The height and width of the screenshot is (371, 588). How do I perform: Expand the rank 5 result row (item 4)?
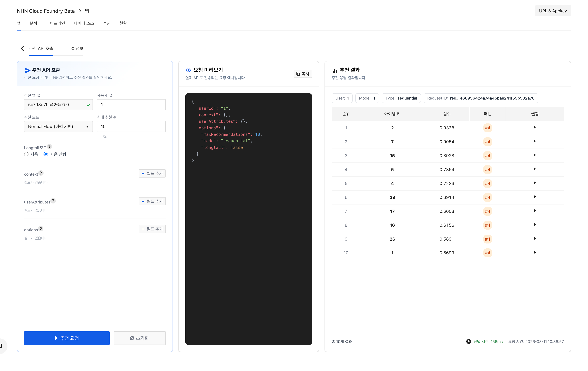(x=535, y=183)
